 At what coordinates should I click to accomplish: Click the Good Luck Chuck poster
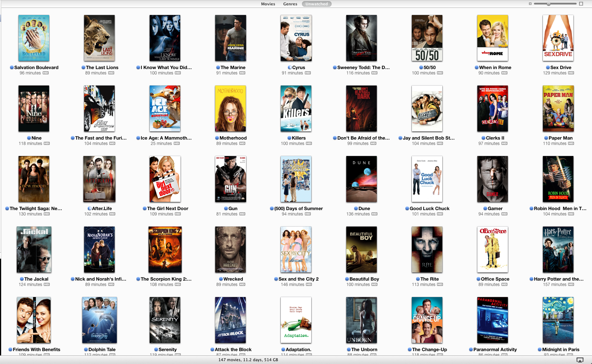tap(427, 179)
